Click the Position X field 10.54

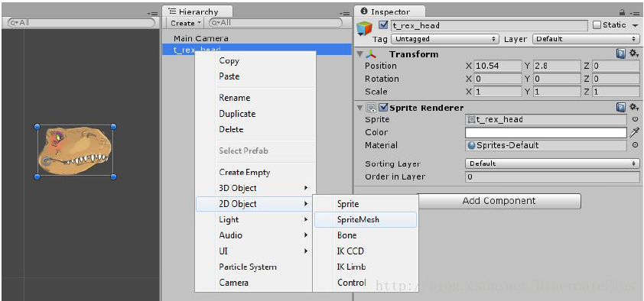click(x=498, y=66)
